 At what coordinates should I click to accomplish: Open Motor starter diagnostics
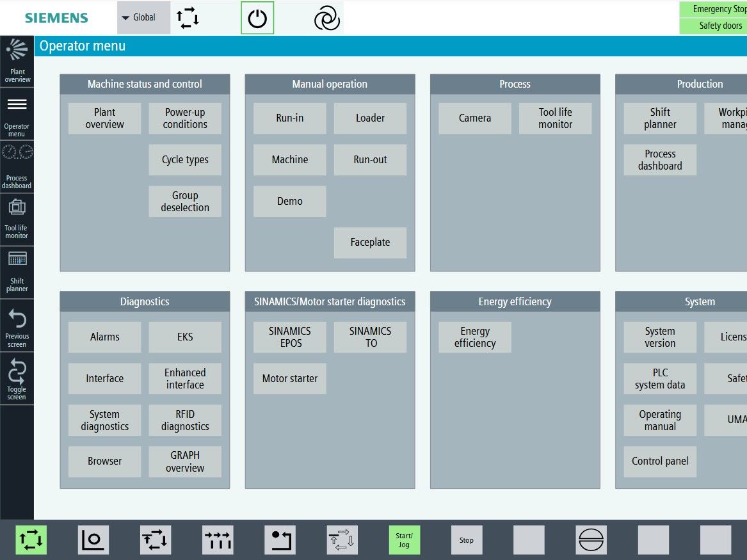(290, 379)
